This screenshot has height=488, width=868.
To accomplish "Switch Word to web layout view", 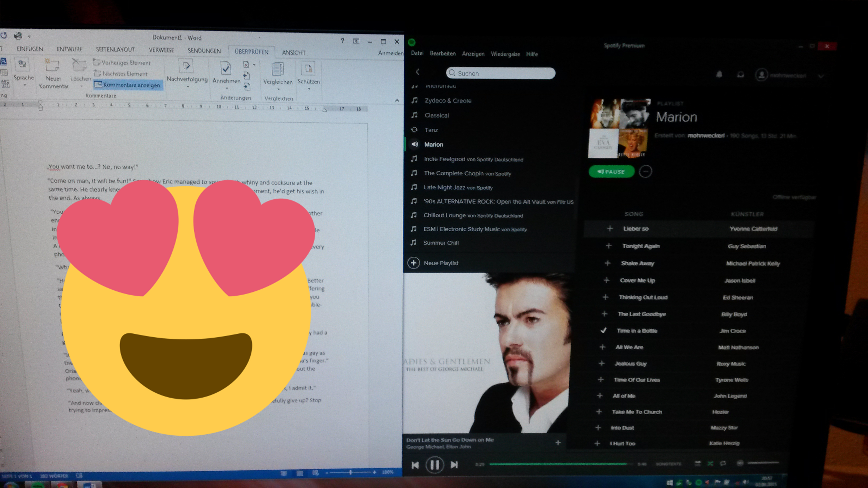I will pyautogui.click(x=315, y=473).
